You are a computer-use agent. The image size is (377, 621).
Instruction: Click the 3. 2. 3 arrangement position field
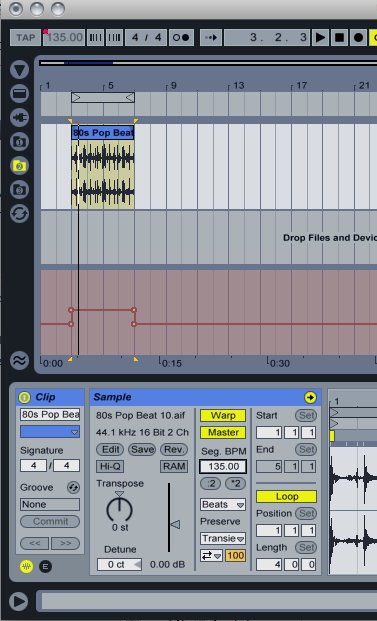point(267,38)
